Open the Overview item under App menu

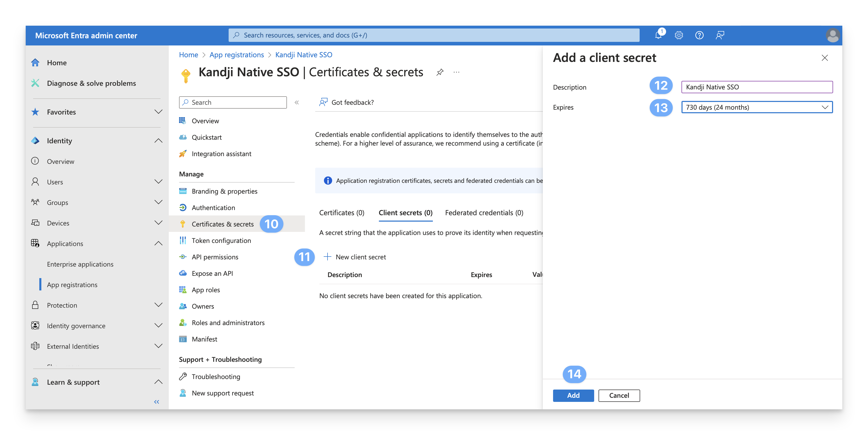(x=205, y=121)
